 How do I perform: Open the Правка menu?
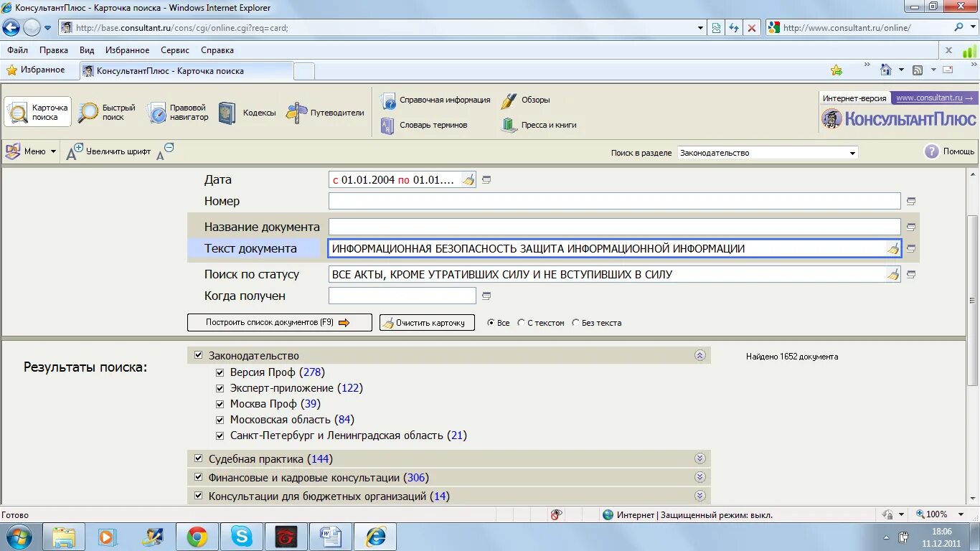[x=54, y=50]
